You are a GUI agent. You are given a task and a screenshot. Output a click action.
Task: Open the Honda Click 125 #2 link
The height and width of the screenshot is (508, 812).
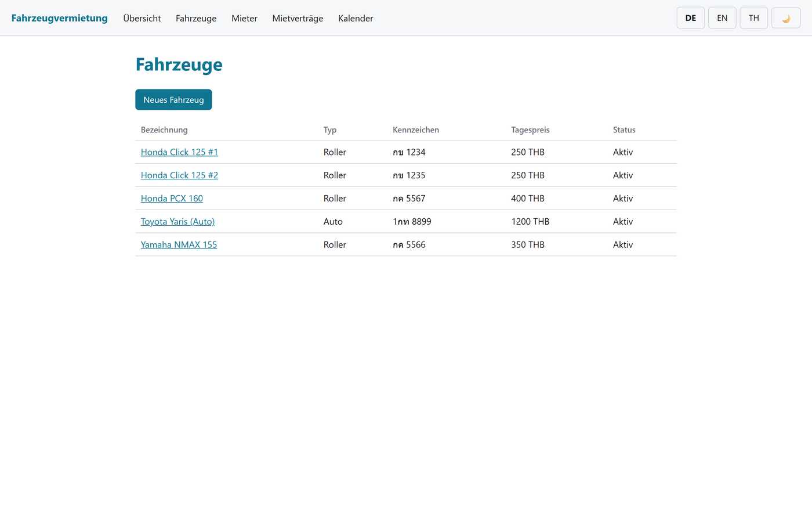click(179, 175)
